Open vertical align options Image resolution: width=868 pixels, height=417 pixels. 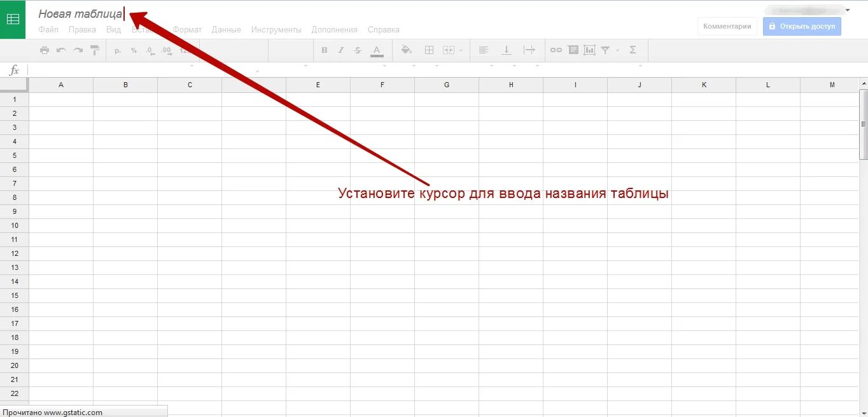tap(507, 50)
